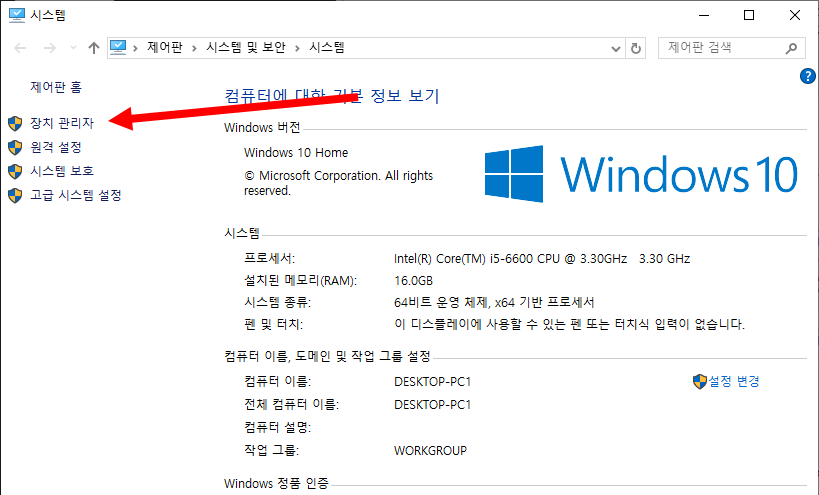Viewport: 819px width, 495px height.
Task: Select 시스템 및 보안 breadcrumb item
Action: [245, 48]
